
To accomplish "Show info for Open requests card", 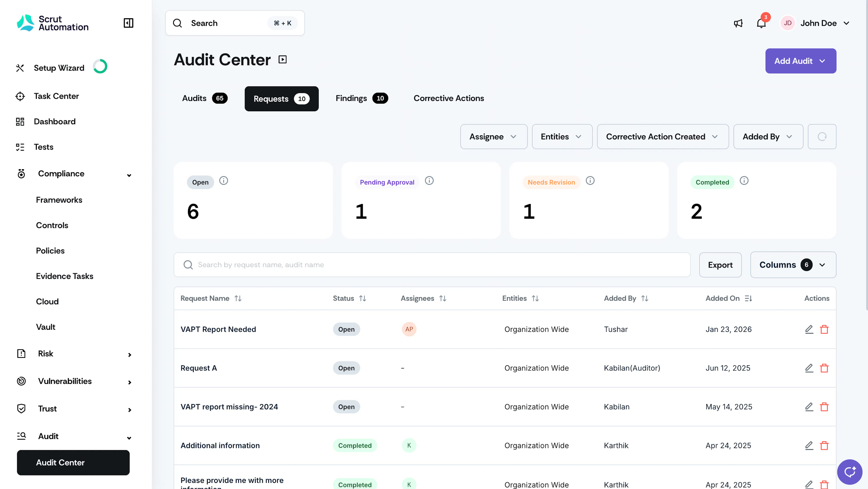I will point(223,181).
